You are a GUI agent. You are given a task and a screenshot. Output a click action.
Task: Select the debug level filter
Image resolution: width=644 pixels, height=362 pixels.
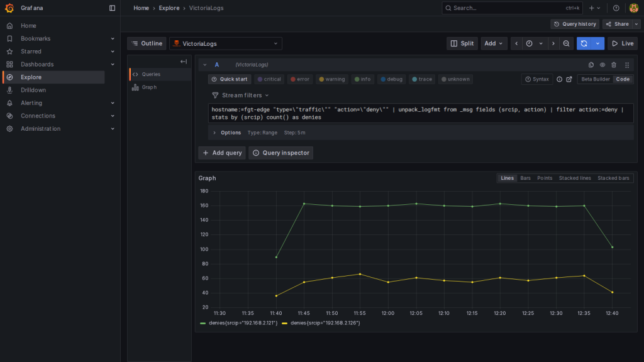(391, 79)
